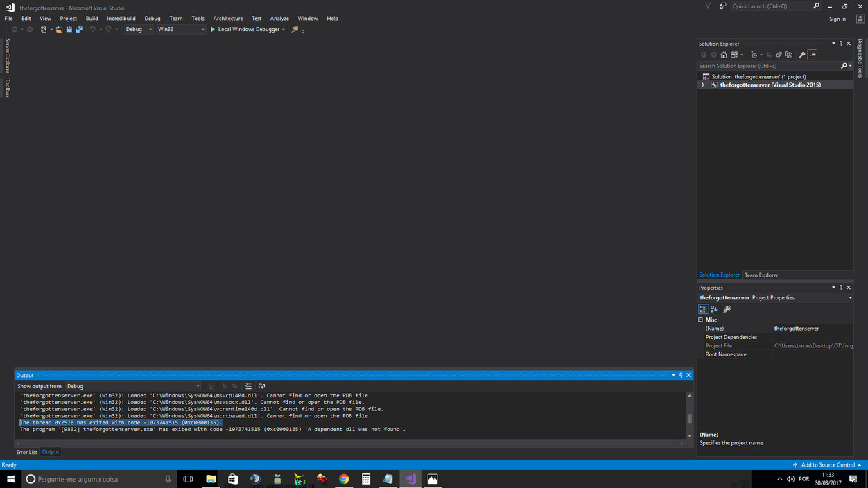Viewport: 868px width, 488px height.
Task: Toggle Categorized view in Properties panel
Action: [703, 309]
